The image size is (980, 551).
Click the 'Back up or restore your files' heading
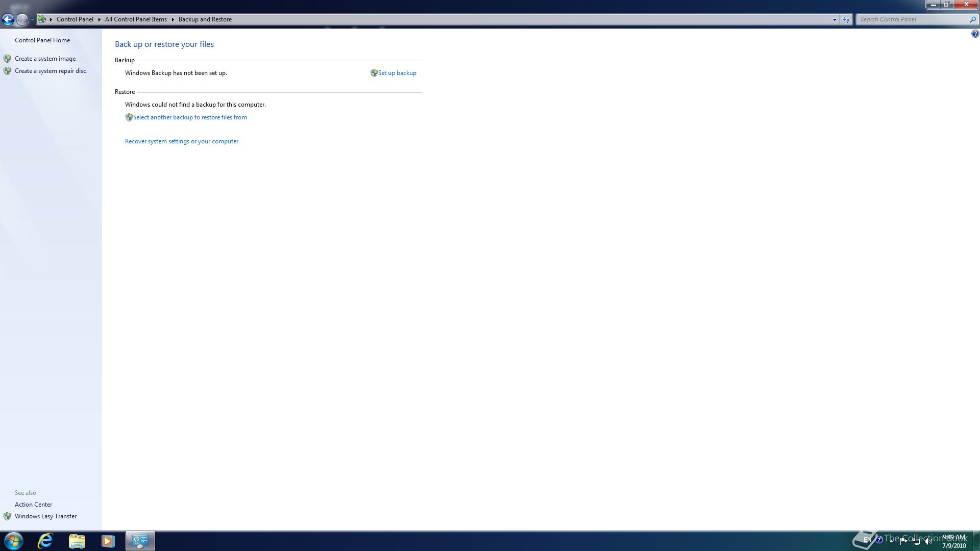point(164,44)
